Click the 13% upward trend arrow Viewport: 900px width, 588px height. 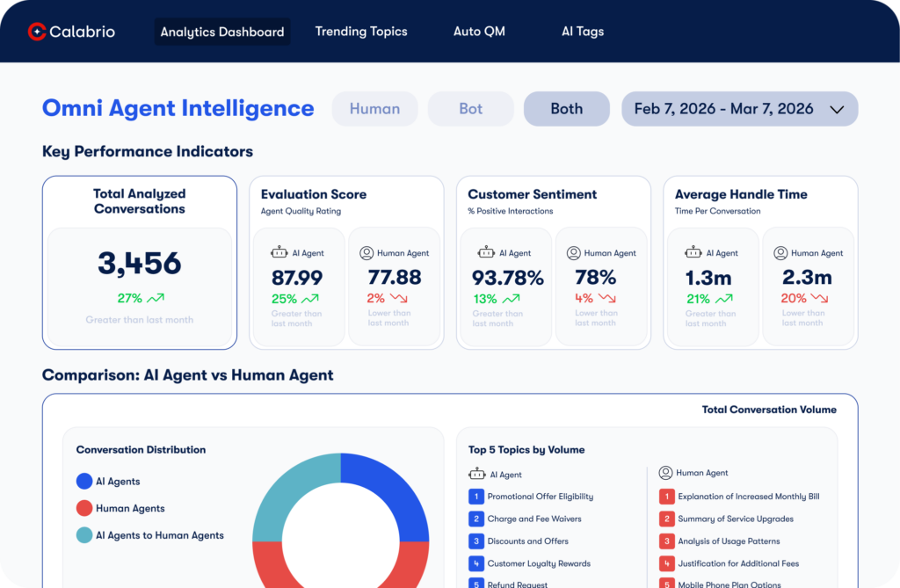511,299
